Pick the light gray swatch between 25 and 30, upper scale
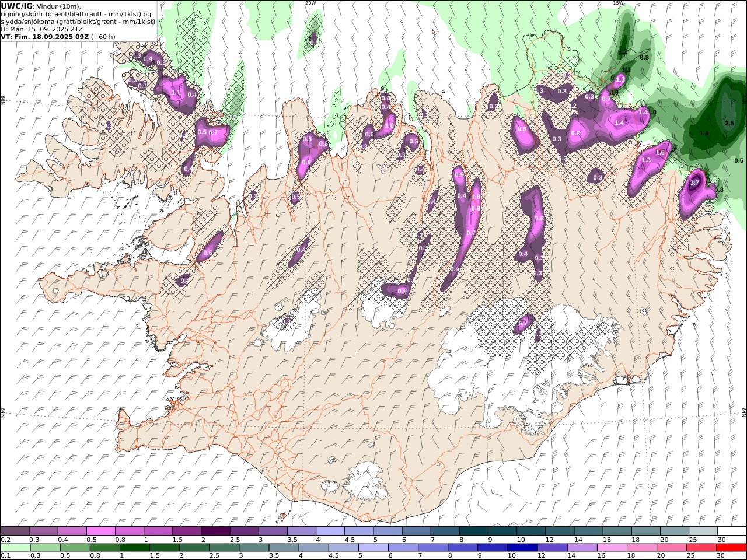This screenshot has width=747, height=560. click(703, 531)
